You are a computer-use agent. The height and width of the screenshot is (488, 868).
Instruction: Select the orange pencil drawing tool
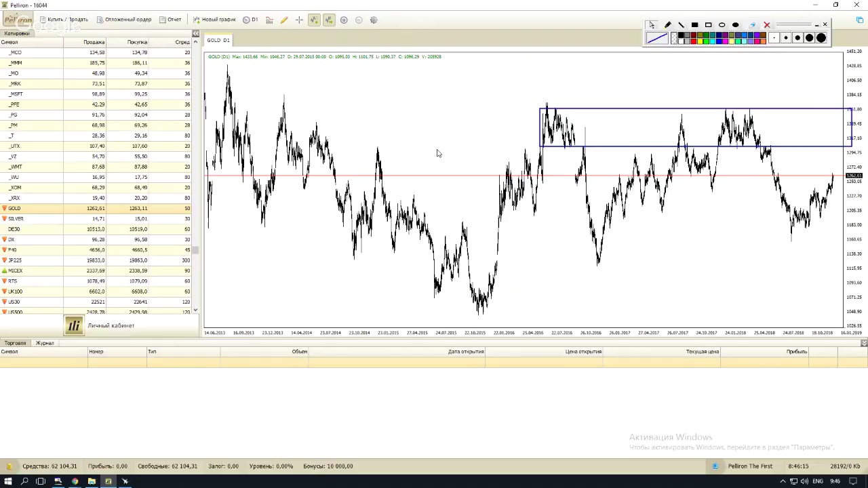pos(284,20)
